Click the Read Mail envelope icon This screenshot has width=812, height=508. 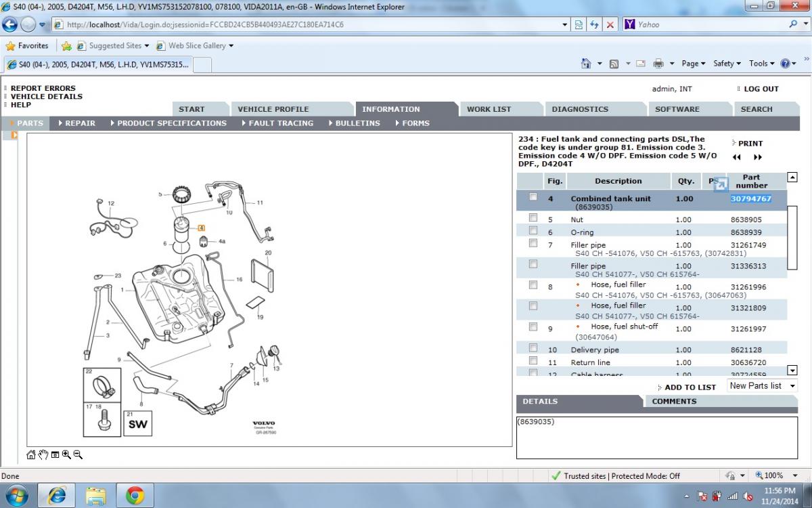point(640,64)
